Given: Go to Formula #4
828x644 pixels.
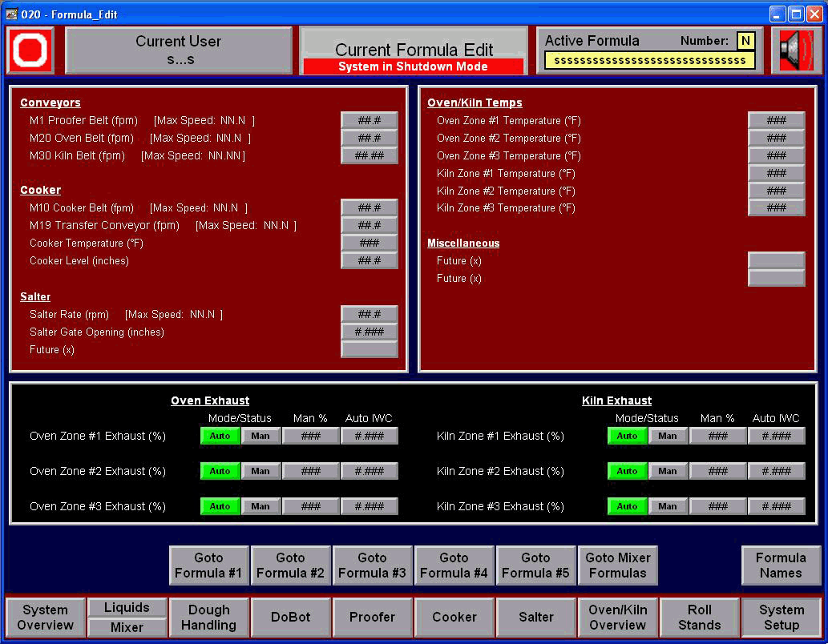Looking at the screenshot, I should 454,566.
